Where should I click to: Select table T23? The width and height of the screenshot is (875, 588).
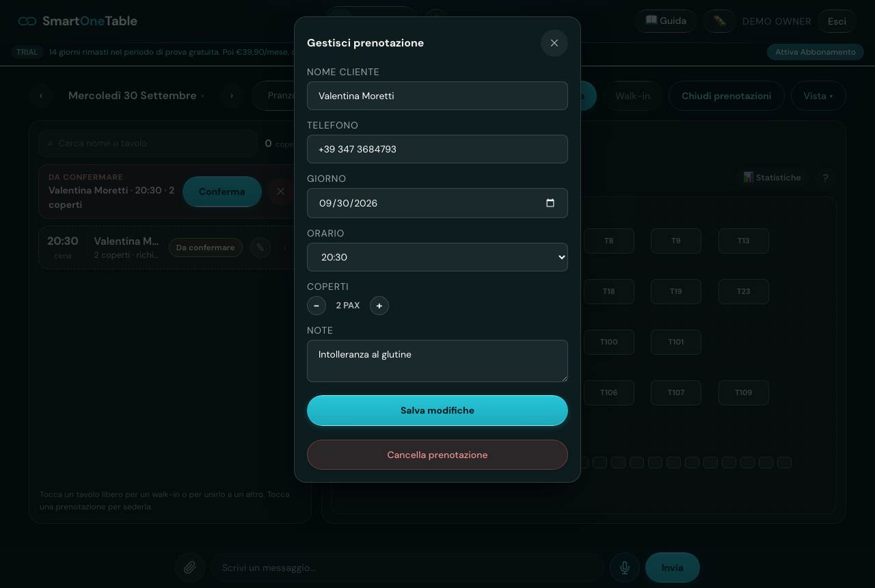tap(744, 291)
